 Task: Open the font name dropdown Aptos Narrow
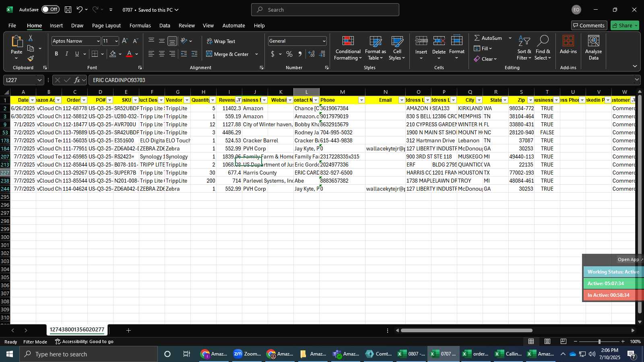(98, 41)
